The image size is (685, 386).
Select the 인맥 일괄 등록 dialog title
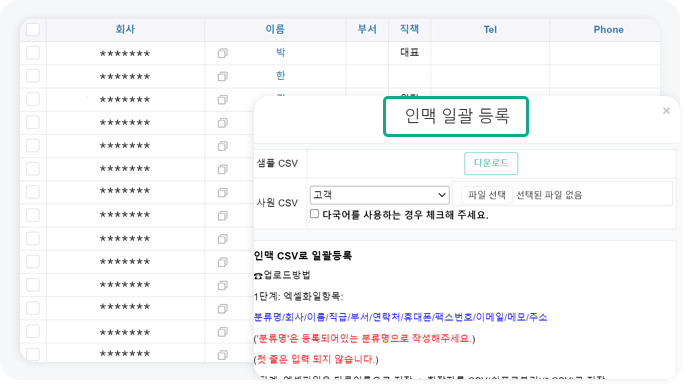coord(457,116)
